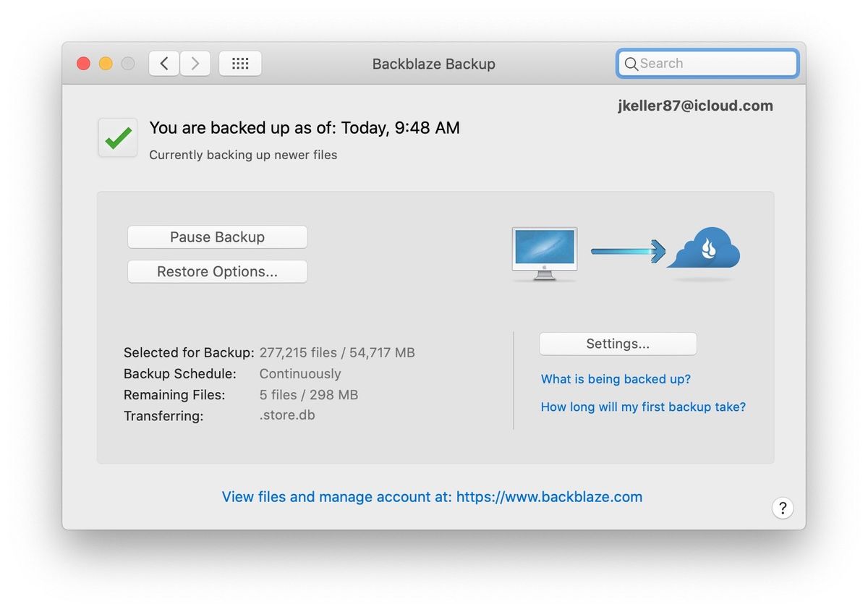This screenshot has height=612, width=868.
Task: Pause the current backup
Action: tap(217, 237)
